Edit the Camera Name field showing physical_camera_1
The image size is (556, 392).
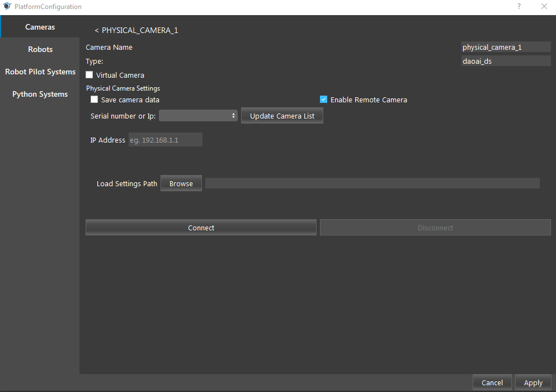tap(505, 46)
